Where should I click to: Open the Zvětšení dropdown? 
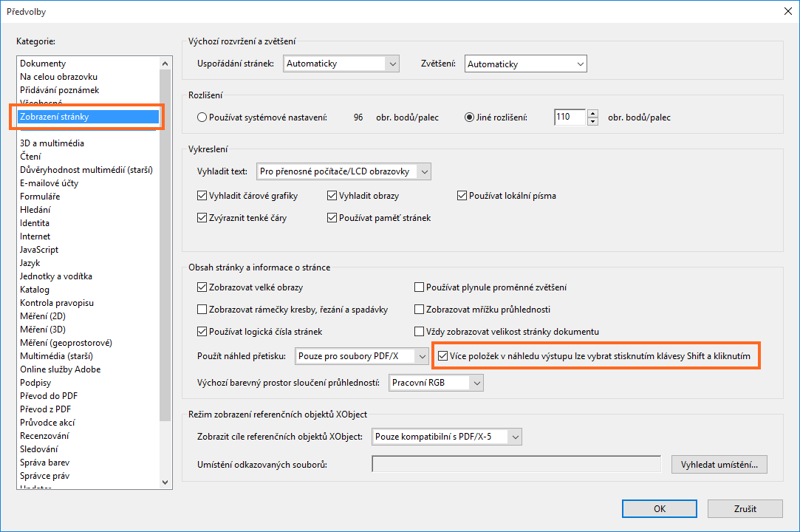point(525,64)
